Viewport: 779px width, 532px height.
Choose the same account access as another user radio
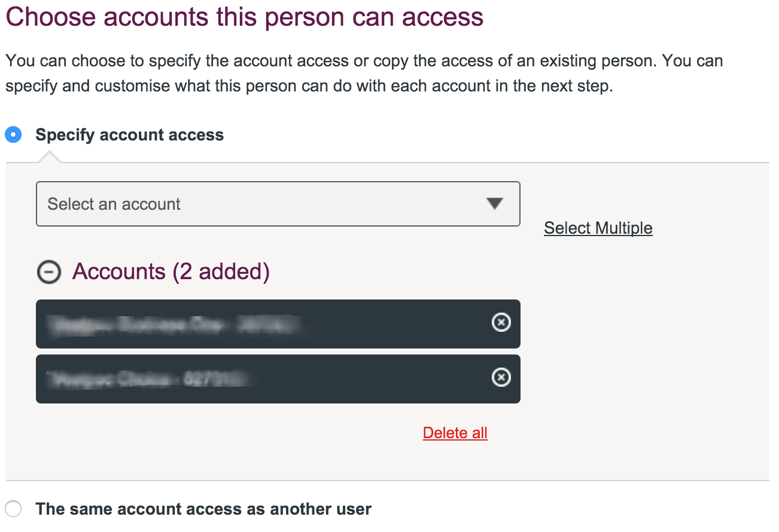click(13, 509)
